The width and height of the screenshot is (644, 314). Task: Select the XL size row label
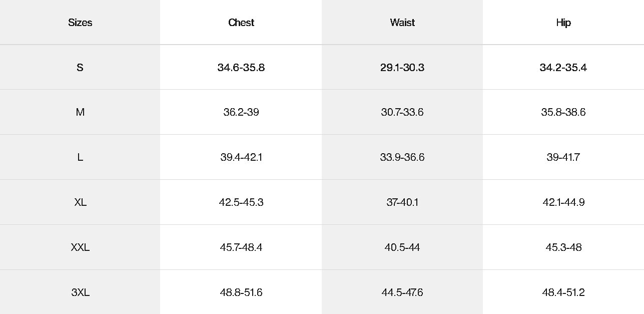(x=80, y=202)
